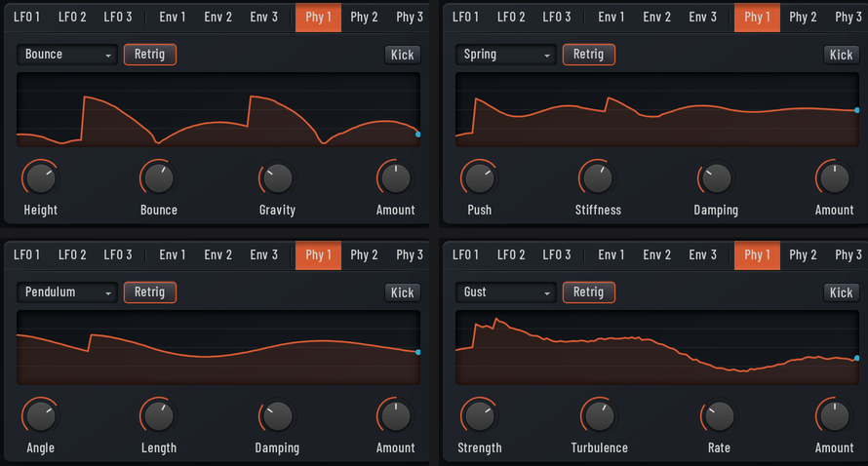Toggle Retrig in the Pendulum panel
This screenshot has height=466, width=868.
point(150,292)
